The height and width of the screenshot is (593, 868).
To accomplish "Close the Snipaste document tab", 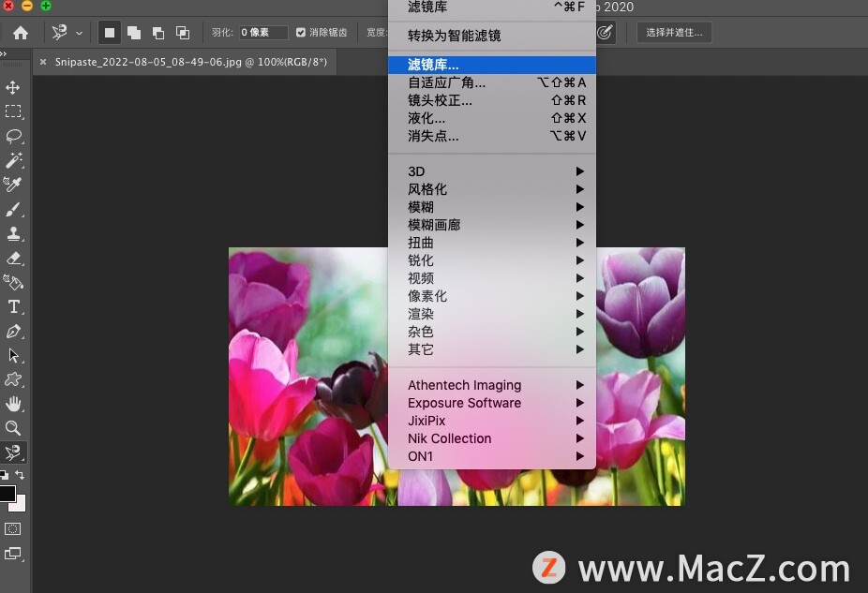I will coord(43,62).
